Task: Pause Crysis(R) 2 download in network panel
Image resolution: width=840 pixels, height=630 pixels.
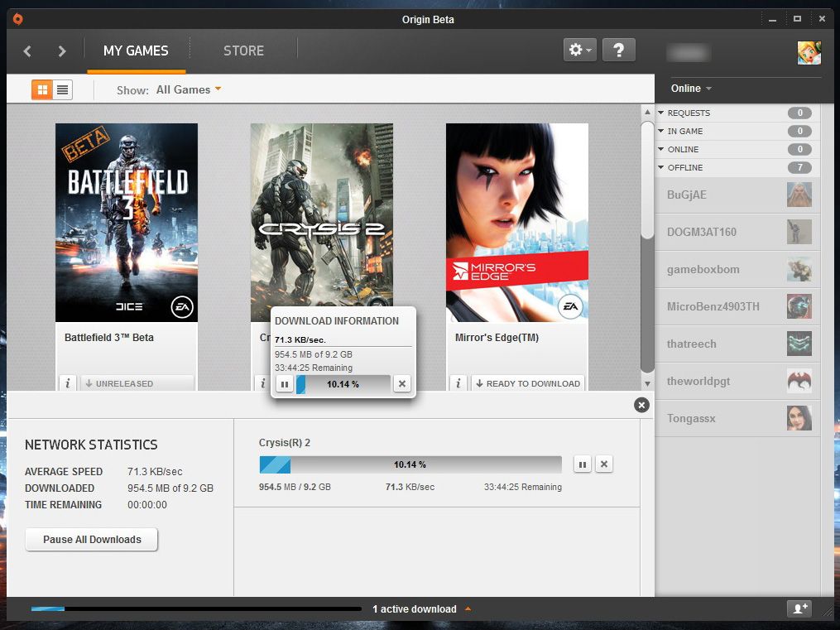Action: tap(583, 464)
